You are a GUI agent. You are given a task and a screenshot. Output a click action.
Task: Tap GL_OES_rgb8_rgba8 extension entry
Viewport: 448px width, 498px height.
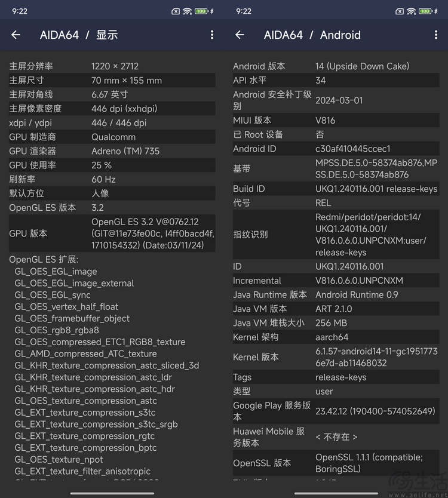[57, 330]
